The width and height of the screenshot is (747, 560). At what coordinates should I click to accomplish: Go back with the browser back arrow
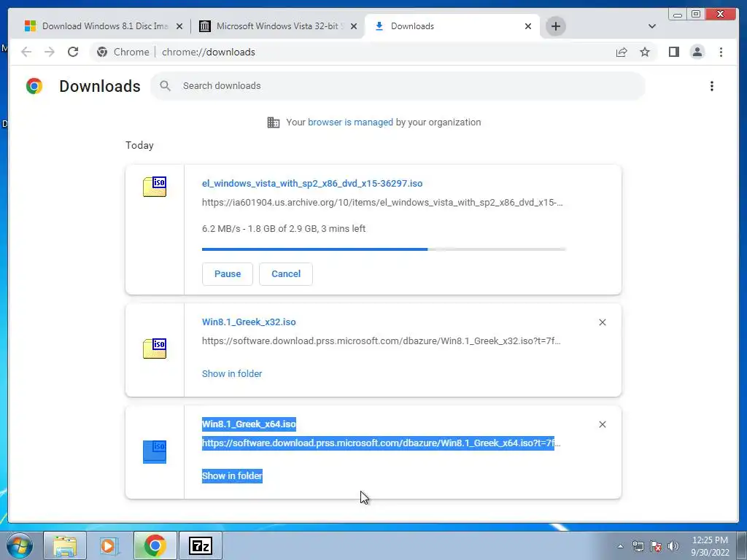tap(26, 52)
